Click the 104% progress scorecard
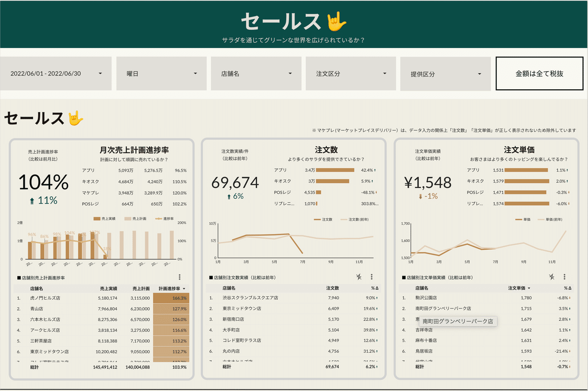Screen dimensions: 588x391 [44, 182]
